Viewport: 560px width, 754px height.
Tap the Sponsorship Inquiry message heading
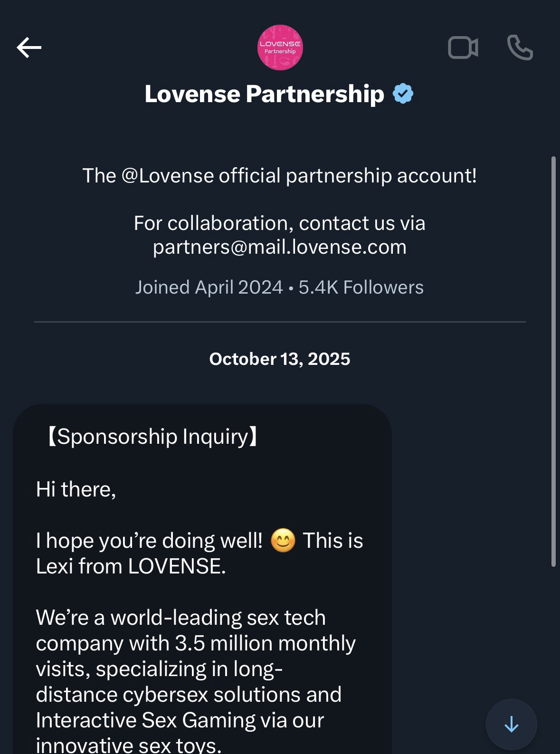[x=152, y=437]
